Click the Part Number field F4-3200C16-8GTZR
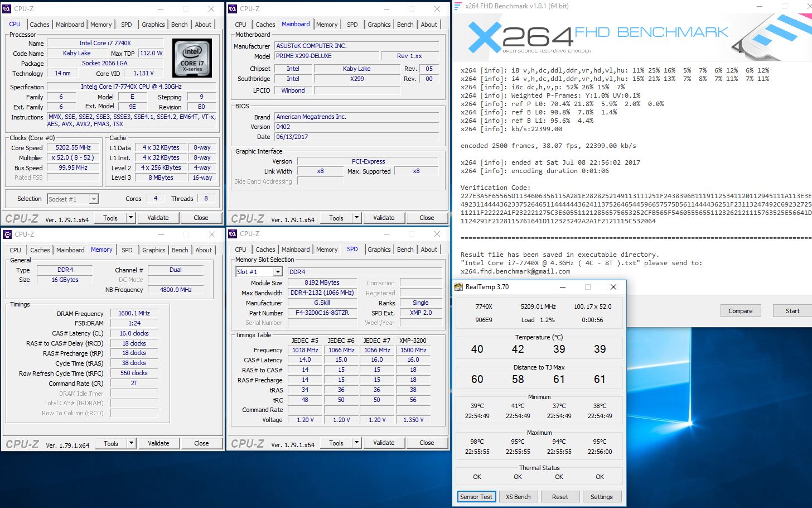The height and width of the screenshot is (508, 812). click(x=322, y=313)
